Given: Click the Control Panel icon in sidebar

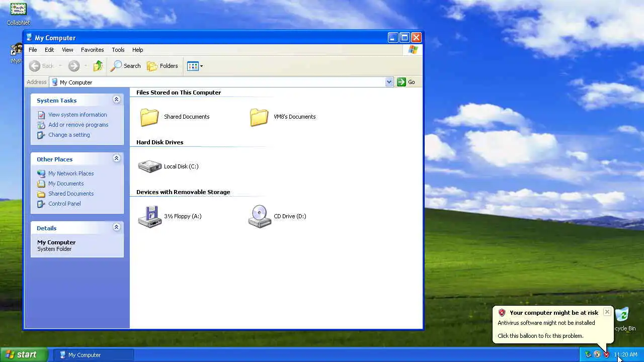Looking at the screenshot, I should [x=41, y=204].
